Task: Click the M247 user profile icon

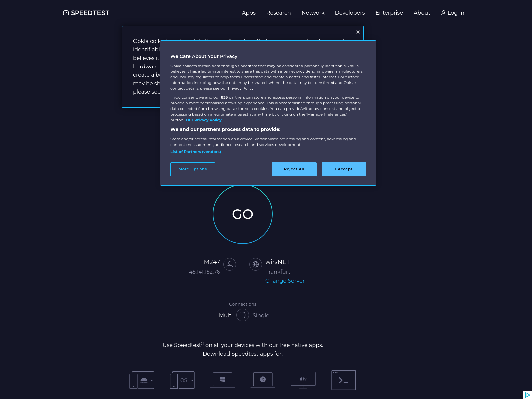Action: 230,264
